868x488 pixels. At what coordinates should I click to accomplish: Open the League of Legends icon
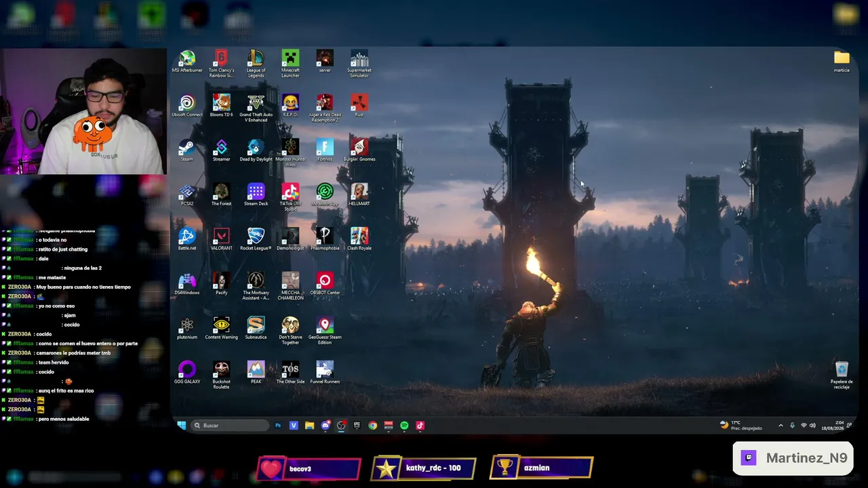pyautogui.click(x=256, y=64)
